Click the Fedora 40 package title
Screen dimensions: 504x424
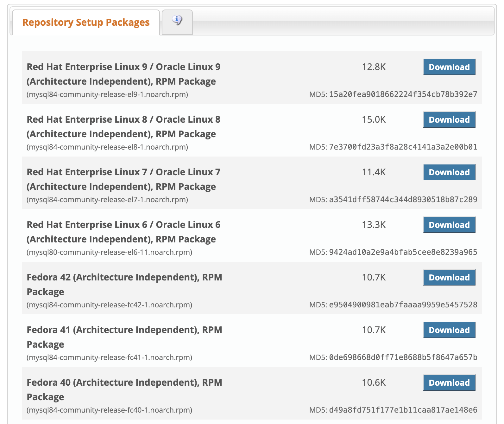[124, 389]
